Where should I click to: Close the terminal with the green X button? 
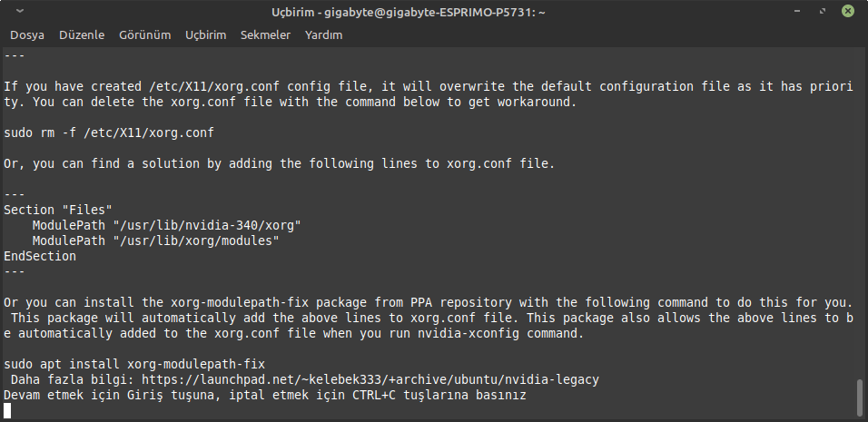click(x=847, y=12)
